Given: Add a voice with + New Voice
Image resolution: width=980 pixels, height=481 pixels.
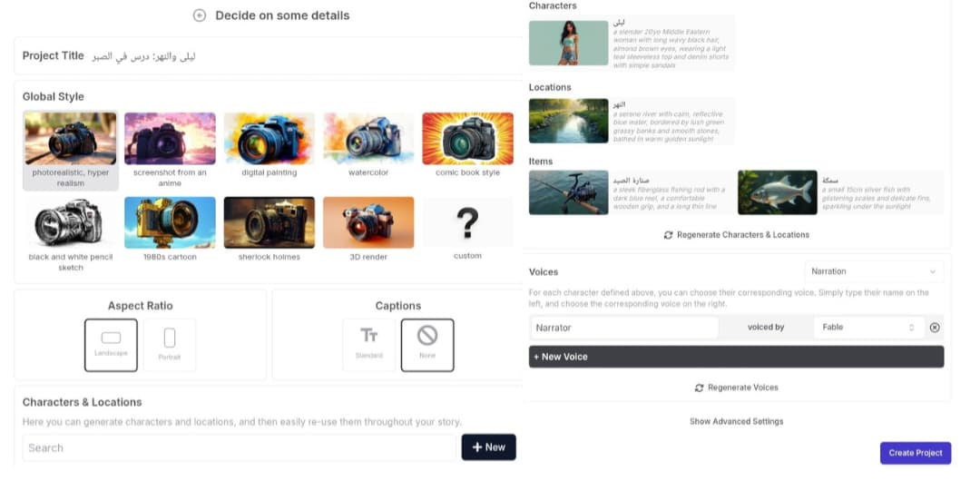Looking at the screenshot, I should pos(736,357).
